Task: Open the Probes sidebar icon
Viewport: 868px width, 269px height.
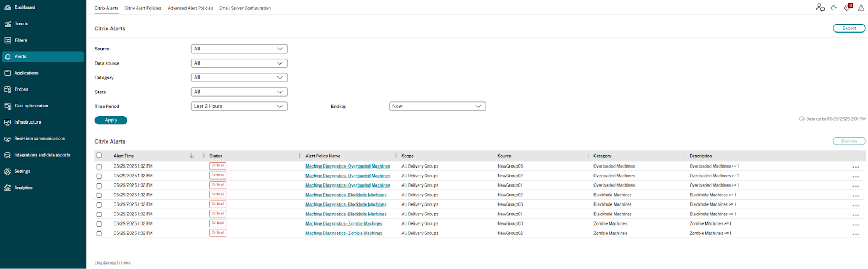Action: [x=8, y=89]
